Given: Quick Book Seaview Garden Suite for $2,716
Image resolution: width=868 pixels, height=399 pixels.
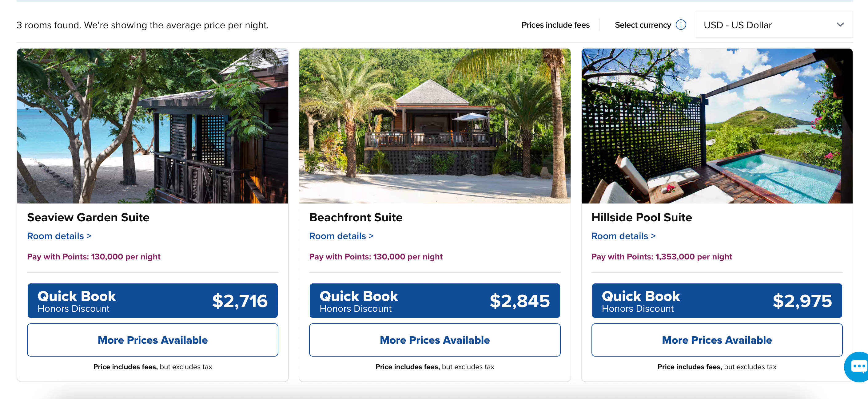Looking at the screenshot, I should (152, 301).
